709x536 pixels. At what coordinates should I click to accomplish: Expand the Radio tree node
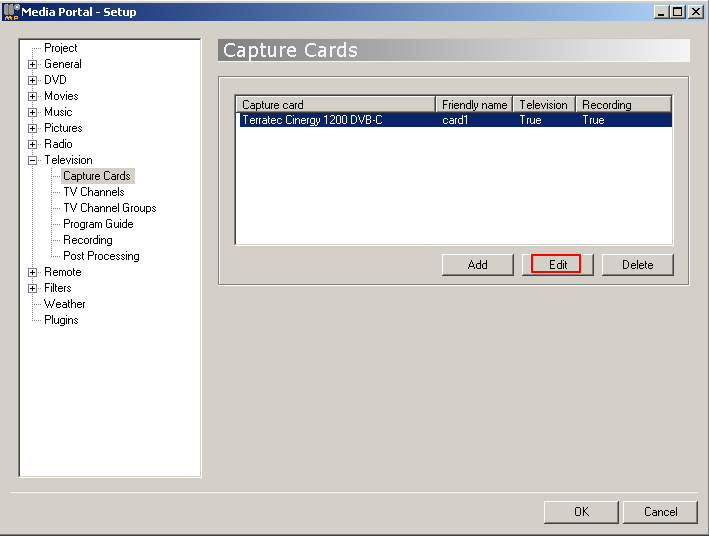tap(32, 144)
